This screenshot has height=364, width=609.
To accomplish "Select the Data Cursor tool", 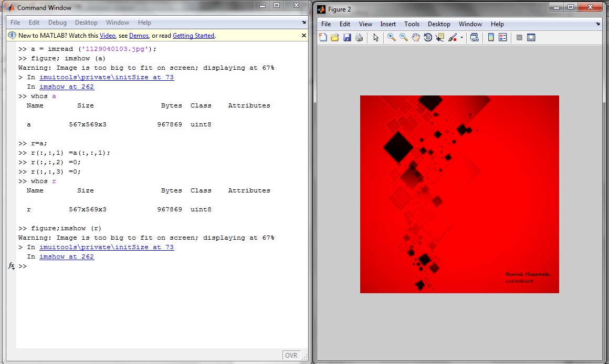I will point(439,37).
